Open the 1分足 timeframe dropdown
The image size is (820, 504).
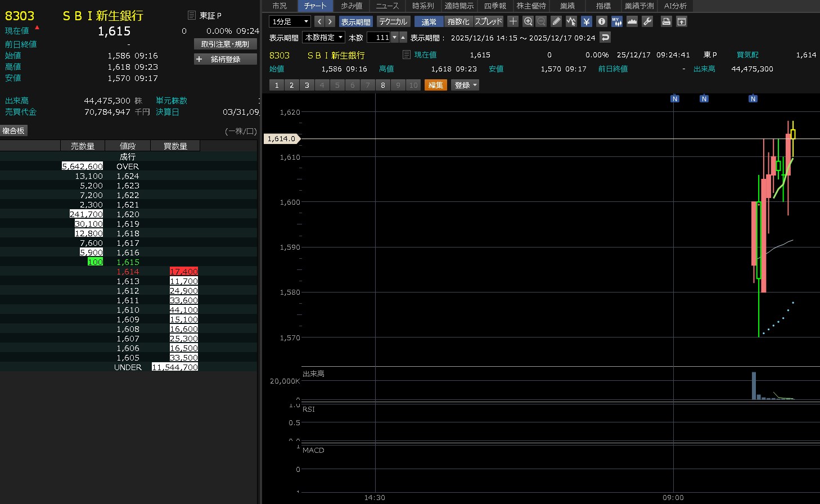pyautogui.click(x=290, y=21)
